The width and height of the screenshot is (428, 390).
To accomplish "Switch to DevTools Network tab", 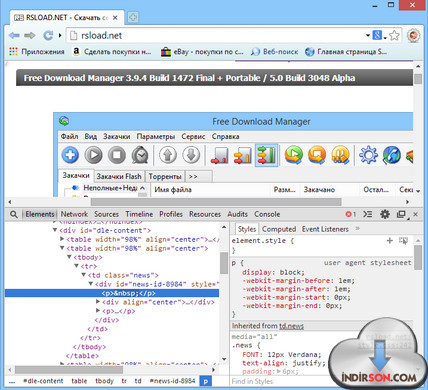I will [x=74, y=214].
